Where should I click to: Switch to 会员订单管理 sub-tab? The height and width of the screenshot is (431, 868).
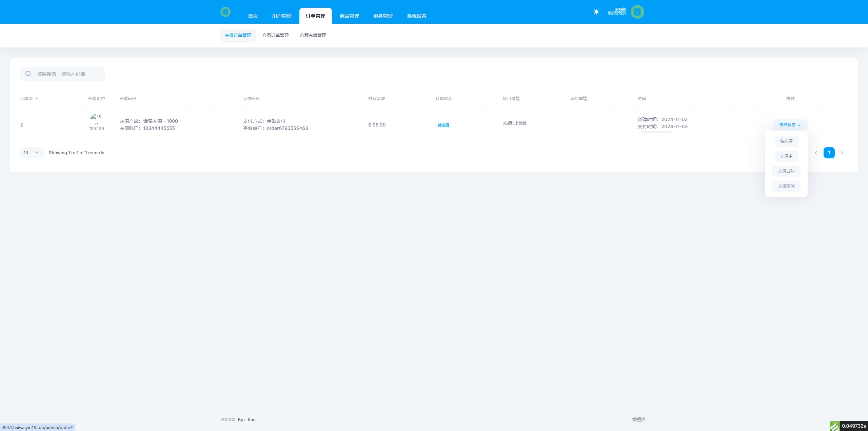pyautogui.click(x=275, y=36)
